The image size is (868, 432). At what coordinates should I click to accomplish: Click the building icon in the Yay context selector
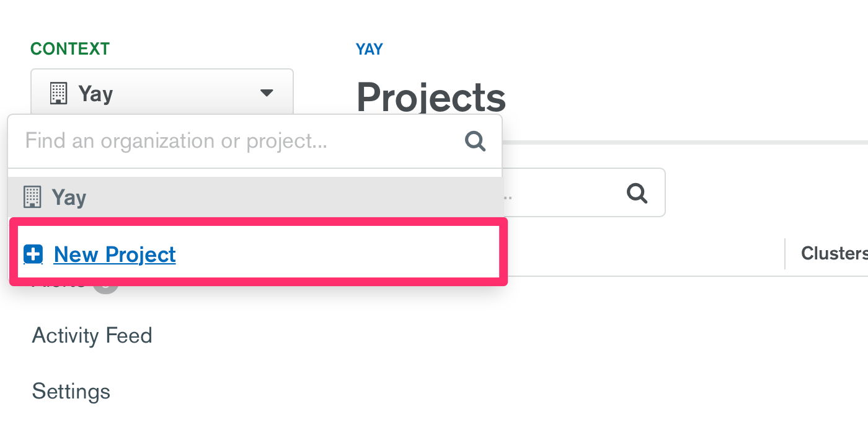coord(58,92)
